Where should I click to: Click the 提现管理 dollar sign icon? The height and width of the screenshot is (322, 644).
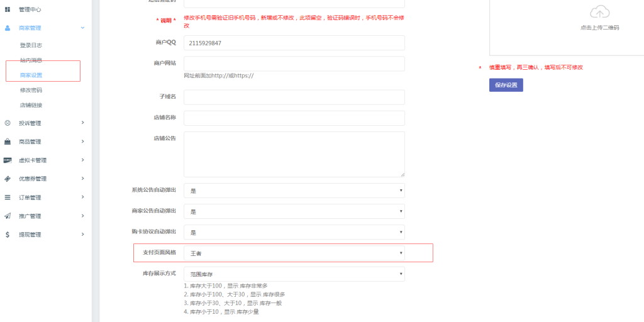(x=8, y=235)
